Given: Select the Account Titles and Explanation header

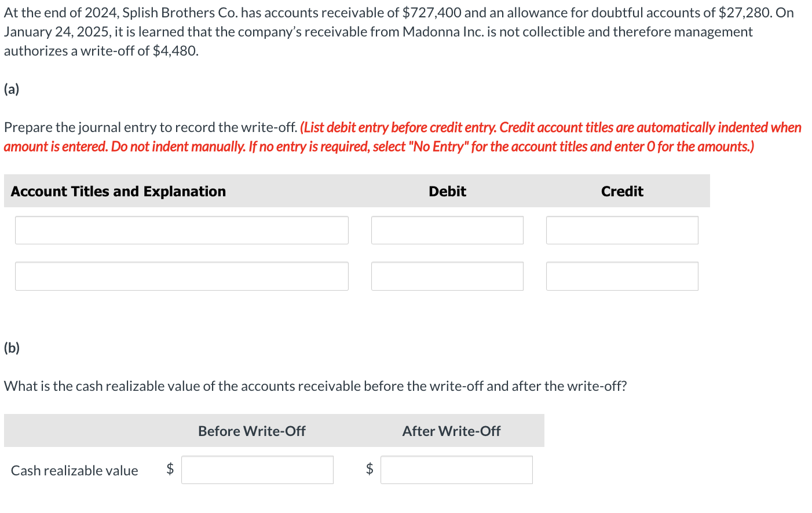Looking at the screenshot, I should [x=119, y=191].
